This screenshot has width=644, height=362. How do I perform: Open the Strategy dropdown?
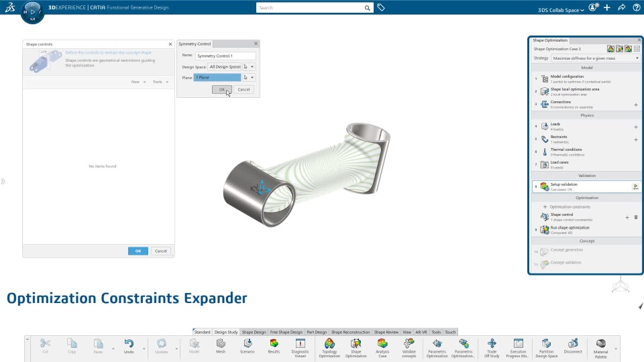(x=596, y=58)
